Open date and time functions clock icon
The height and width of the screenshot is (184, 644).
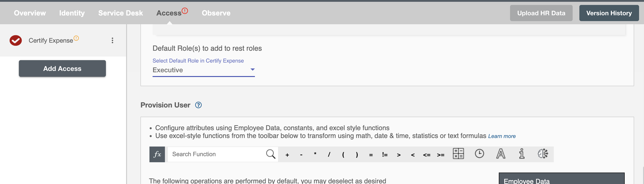pyautogui.click(x=479, y=153)
